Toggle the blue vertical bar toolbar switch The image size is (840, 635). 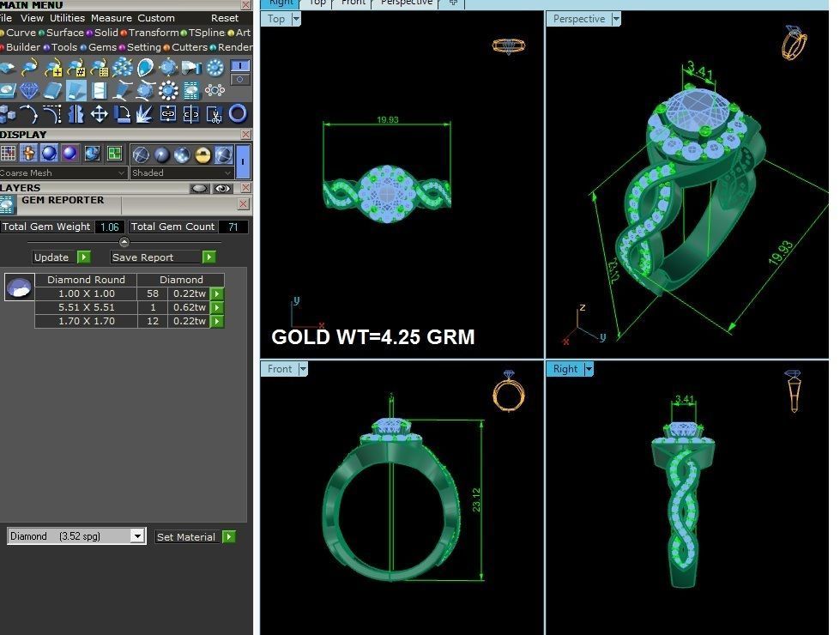(x=240, y=66)
